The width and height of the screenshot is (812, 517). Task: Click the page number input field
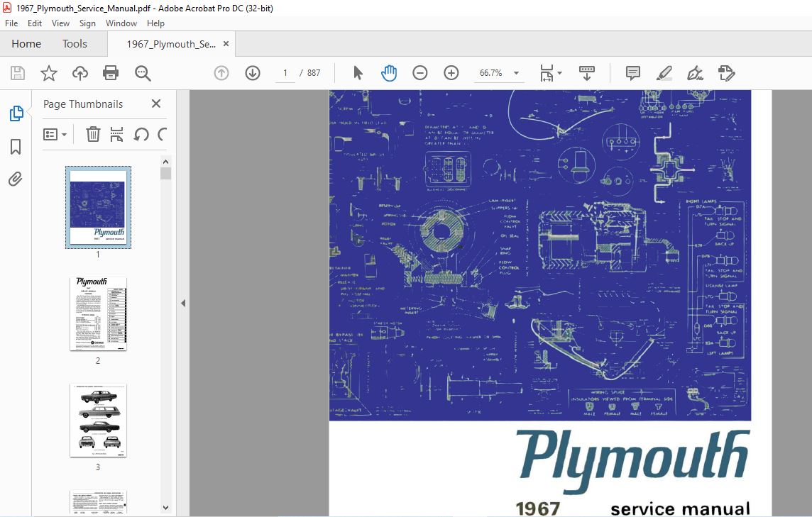(x=285, y=73)
